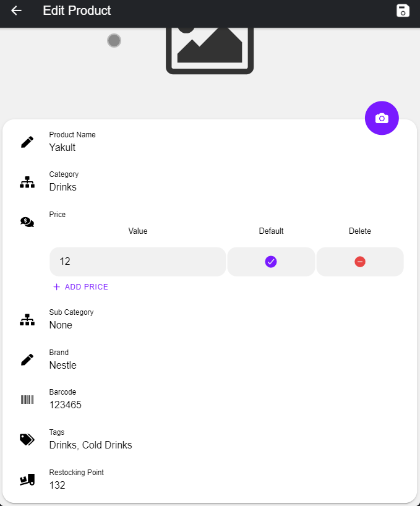The image size is (420, 506).
Task: Edit the price value field showing 12
Action: pos(138,262)
